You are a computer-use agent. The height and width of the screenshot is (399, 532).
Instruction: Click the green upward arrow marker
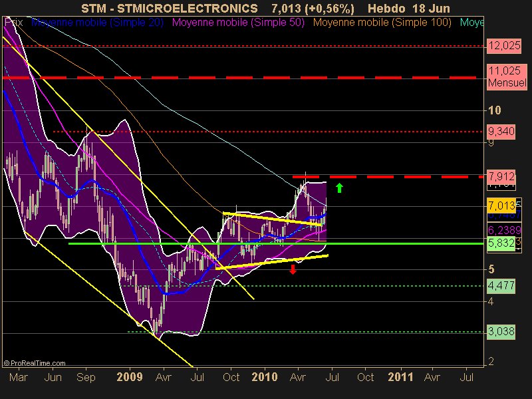[x=339, y=188]
